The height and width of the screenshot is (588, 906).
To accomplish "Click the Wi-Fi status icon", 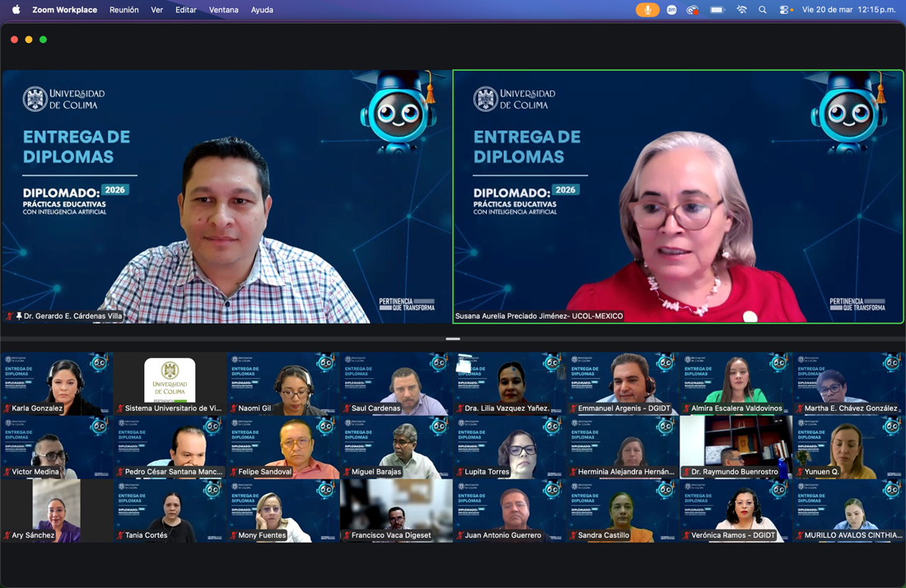I will click(x=741, y=10).
